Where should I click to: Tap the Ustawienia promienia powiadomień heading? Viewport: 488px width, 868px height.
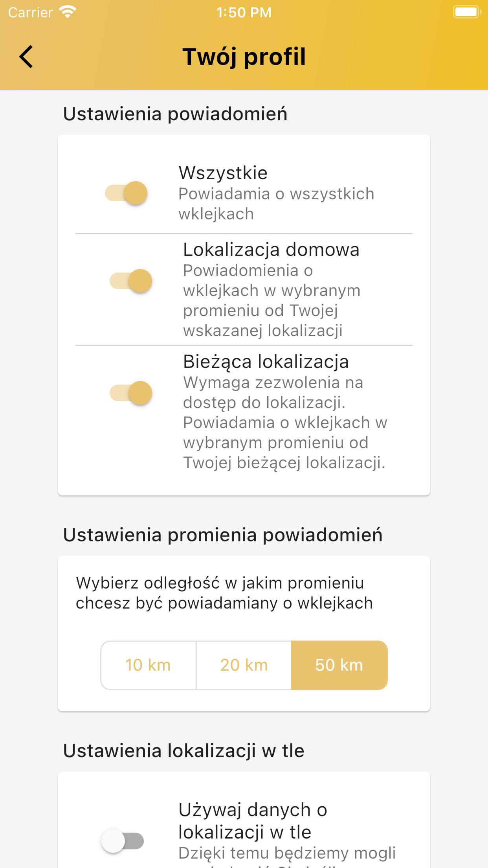(x=223, y=535)
